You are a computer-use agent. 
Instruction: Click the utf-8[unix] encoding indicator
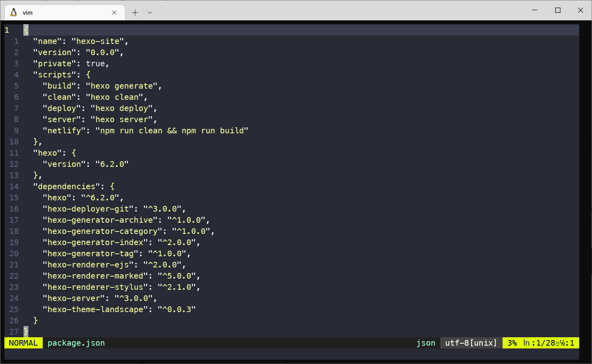click(x=471, y=343)
